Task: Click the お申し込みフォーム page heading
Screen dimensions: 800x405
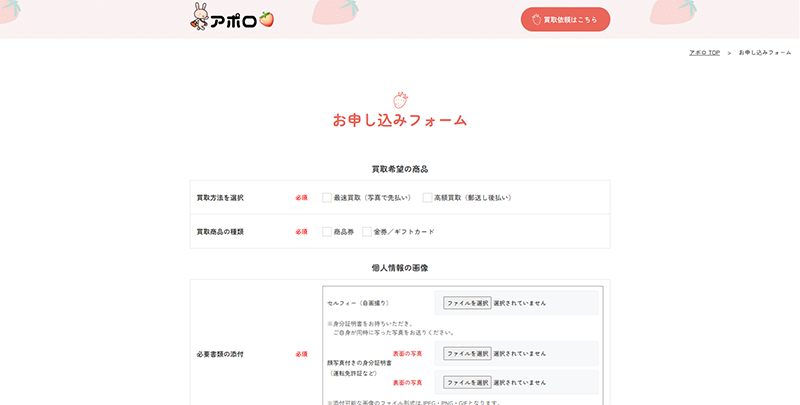Action: [400, 120]
